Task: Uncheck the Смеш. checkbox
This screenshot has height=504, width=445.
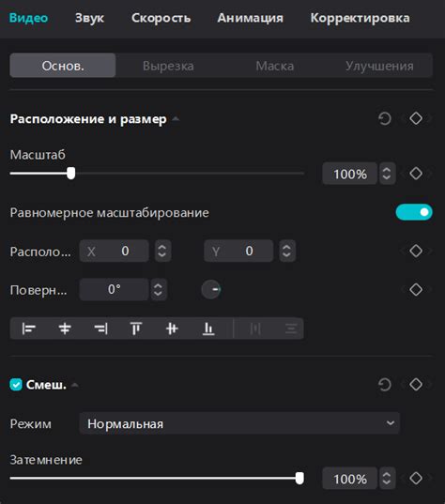Action: (x=16, y=385)
